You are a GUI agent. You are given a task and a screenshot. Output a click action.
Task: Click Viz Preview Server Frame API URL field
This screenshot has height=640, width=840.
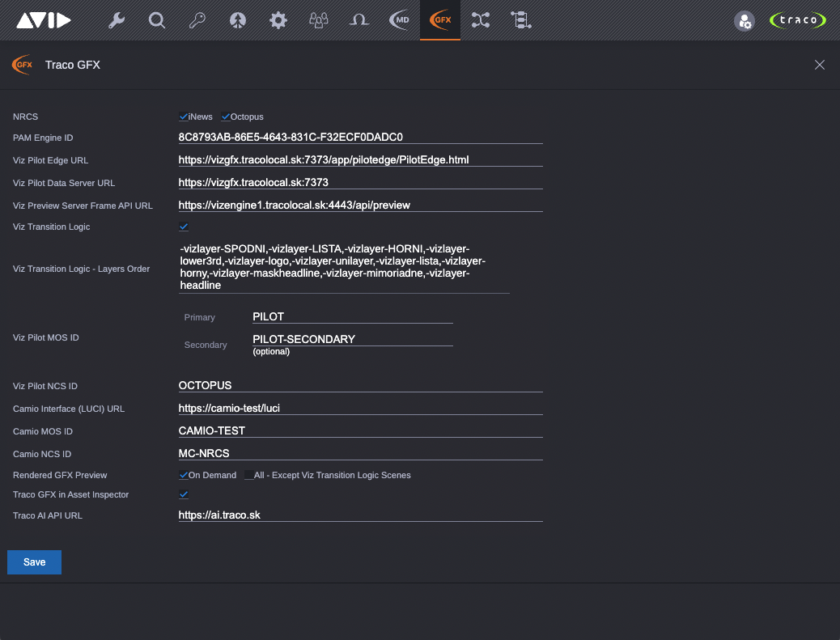point(361,206)
